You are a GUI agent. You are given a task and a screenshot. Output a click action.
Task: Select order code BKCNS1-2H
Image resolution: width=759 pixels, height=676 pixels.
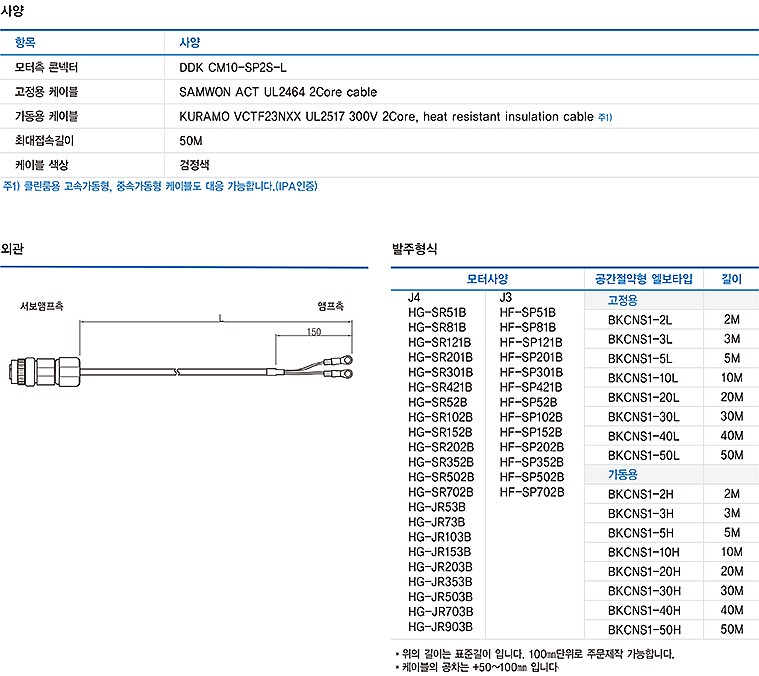click(x=640, y=494)
